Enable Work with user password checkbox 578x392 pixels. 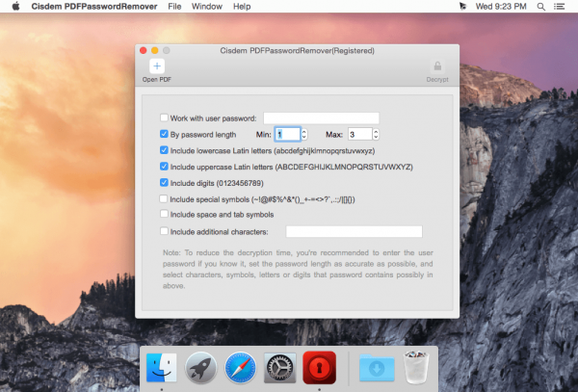(x=164, y=118)
